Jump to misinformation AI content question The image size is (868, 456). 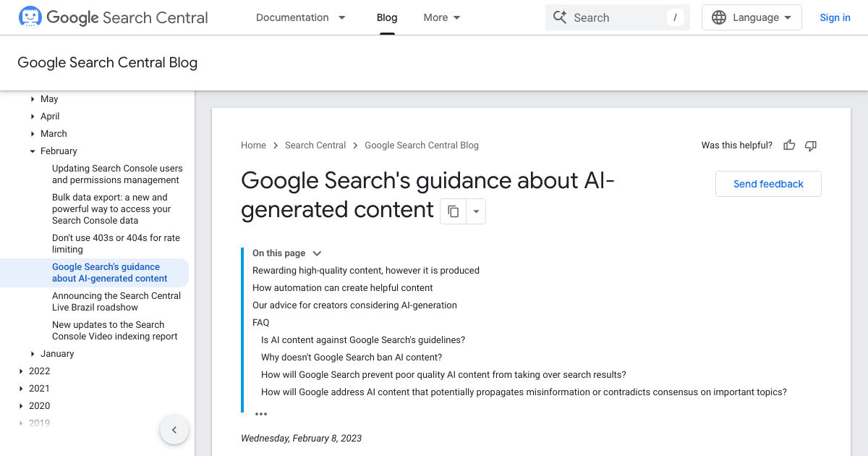[x=524, y=392]
